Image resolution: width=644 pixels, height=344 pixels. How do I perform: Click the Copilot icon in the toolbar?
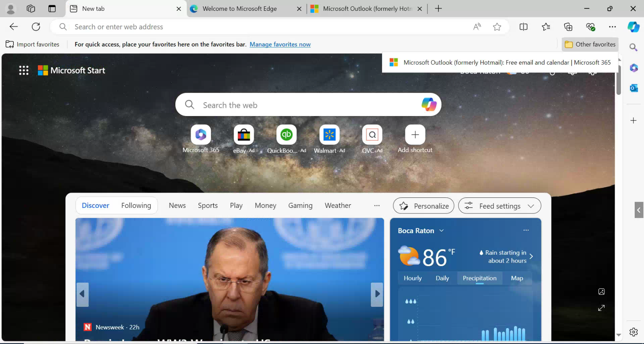click(633, 27)
